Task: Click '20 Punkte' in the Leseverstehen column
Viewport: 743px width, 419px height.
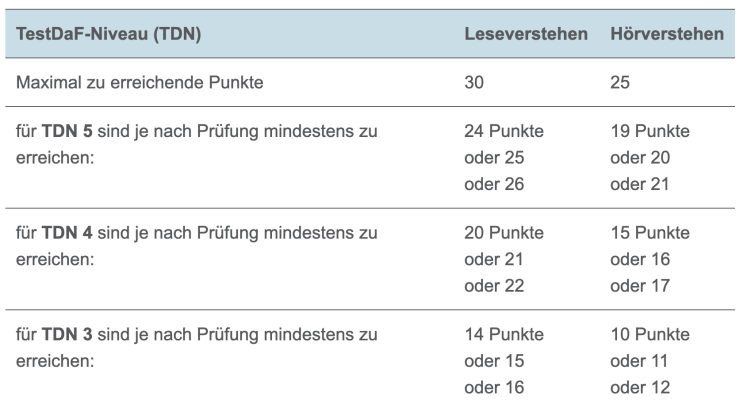Action: tap(504, 233)
